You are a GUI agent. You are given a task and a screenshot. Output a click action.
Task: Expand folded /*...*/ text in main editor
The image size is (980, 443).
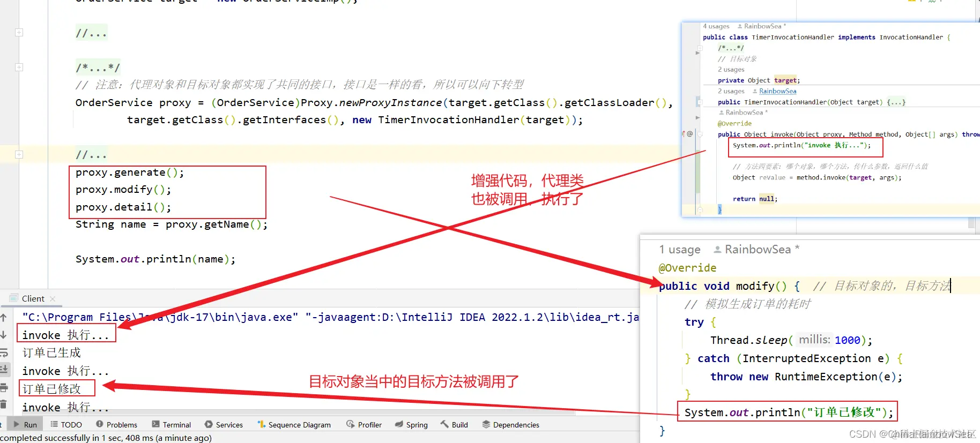[98, 67]
